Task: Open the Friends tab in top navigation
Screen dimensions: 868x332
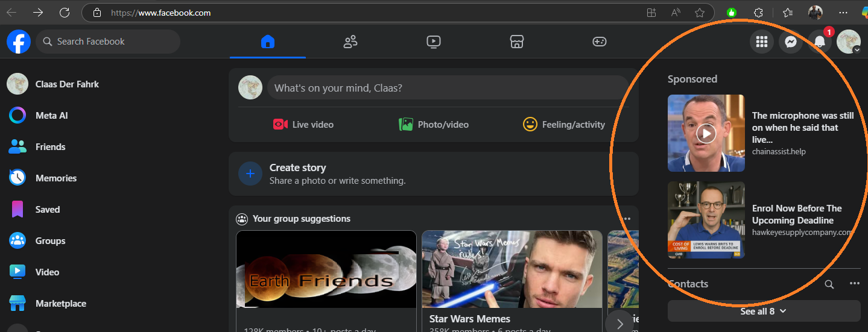Action: click(350, 42)
